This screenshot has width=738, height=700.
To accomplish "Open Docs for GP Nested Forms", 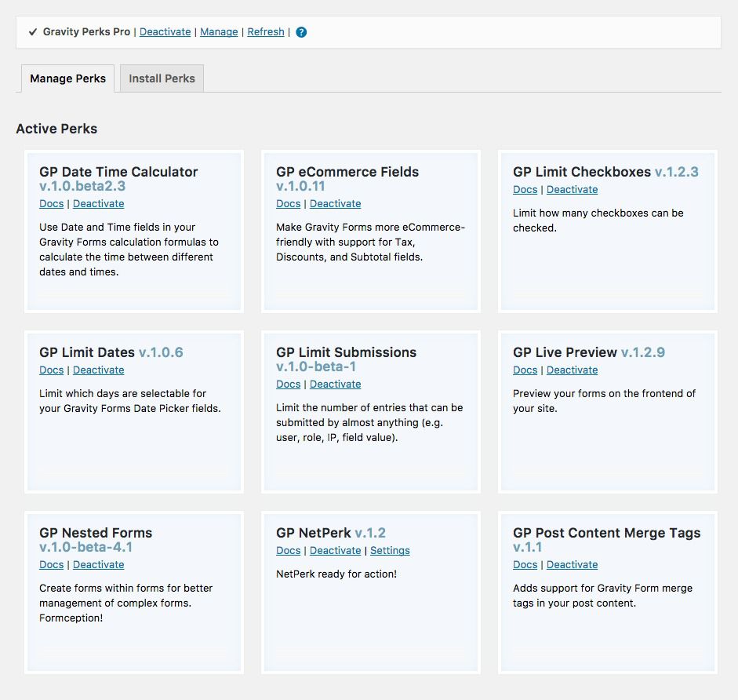I will point(51,565).
